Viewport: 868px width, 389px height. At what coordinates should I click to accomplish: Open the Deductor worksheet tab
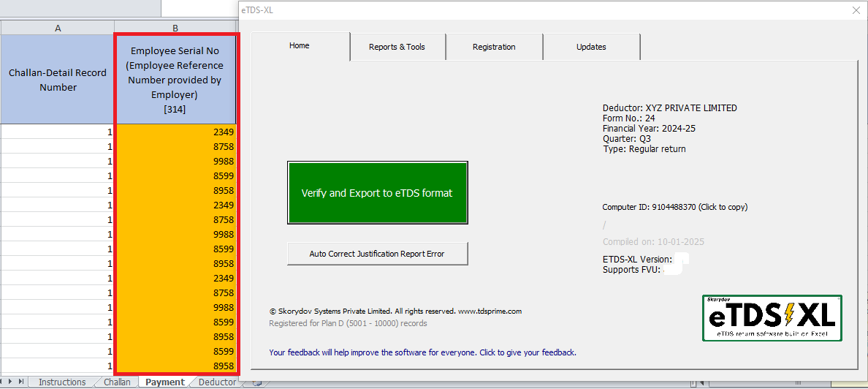click(217, 382)
